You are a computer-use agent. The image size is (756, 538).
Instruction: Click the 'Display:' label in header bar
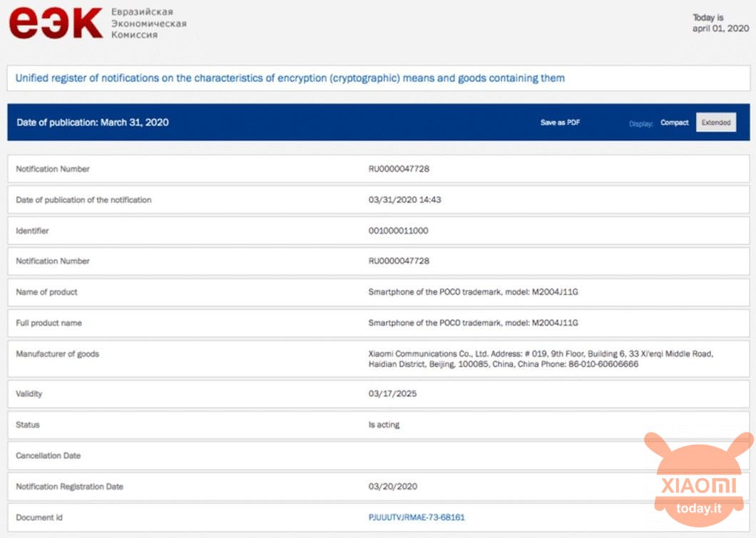640,124
